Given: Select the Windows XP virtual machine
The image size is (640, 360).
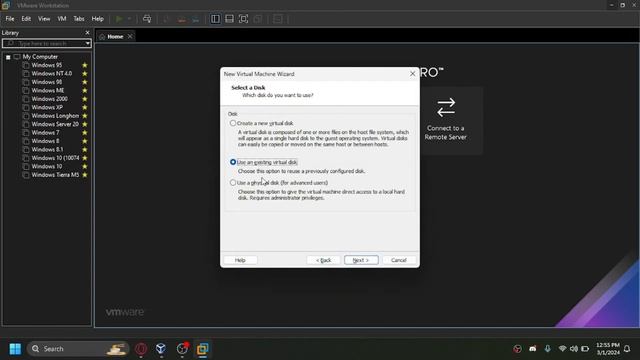Looking at the screenshot, I should point(47,107).
